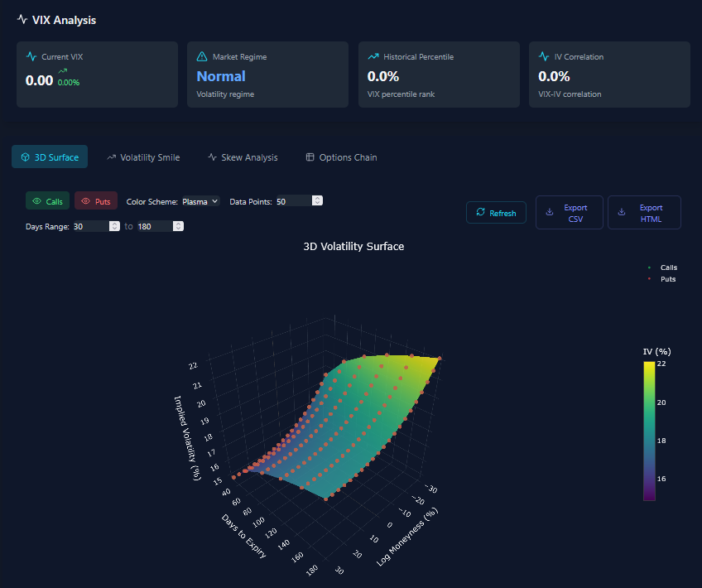Toggle Puts visibility with the eye button

pyautogui.click(x=96, y=201)
